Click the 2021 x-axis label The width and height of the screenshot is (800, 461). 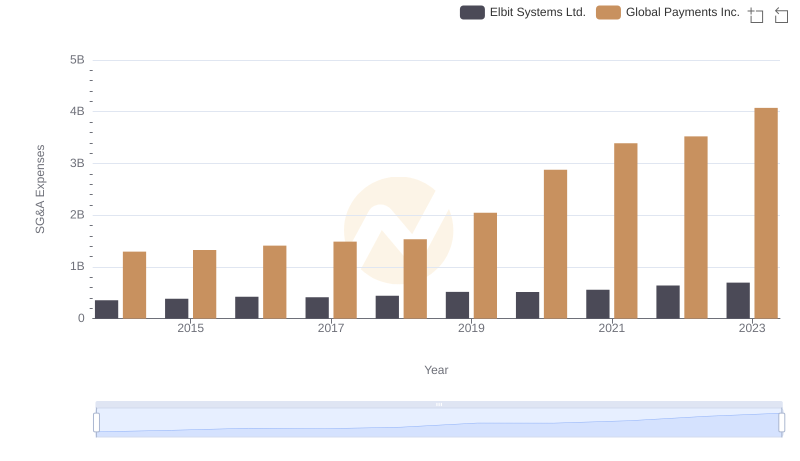point(611,328)
